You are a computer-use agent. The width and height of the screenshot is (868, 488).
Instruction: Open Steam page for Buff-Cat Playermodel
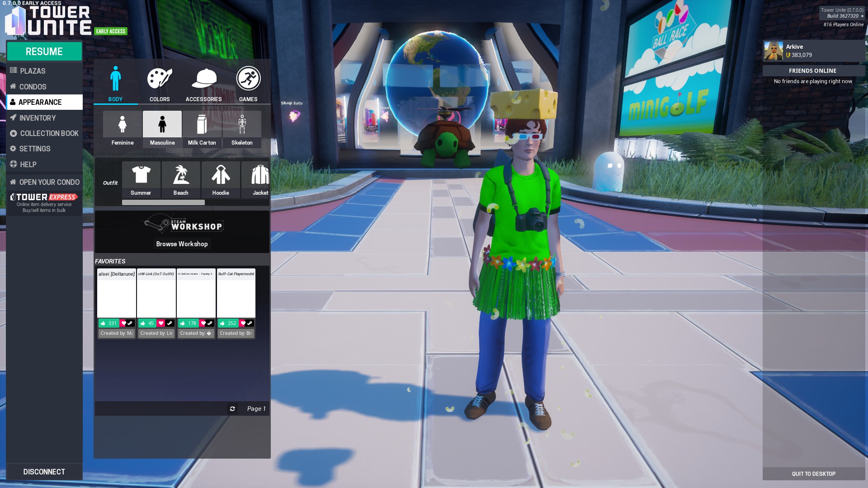click(250, 323)
